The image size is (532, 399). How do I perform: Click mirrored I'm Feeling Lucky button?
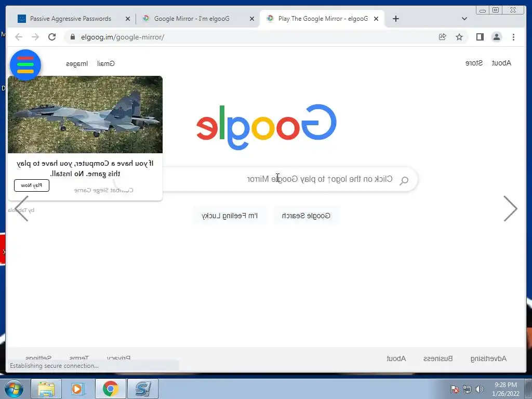[x=230, y=216]
